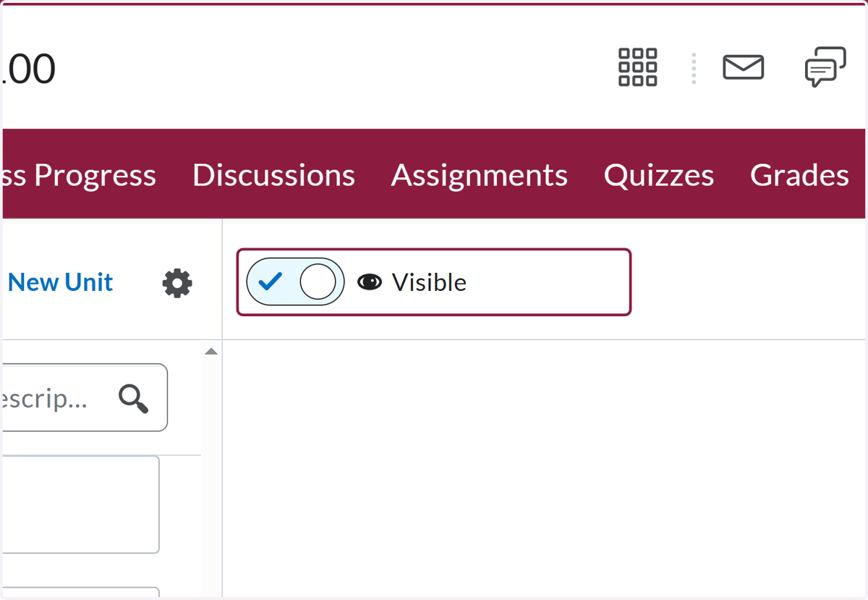Screen dimensions: 868x600
Task: Go to Quizzes in the navbar
Action: tap(659, 175)
